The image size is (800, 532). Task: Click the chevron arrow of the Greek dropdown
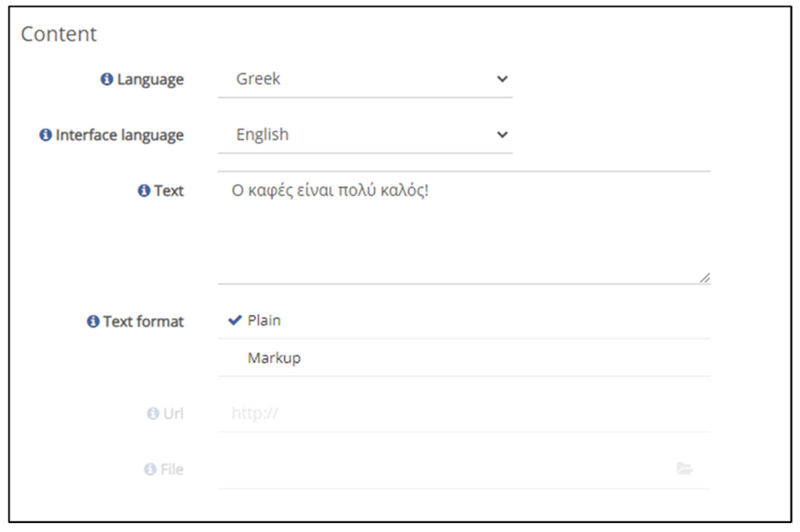pos(502,79)
